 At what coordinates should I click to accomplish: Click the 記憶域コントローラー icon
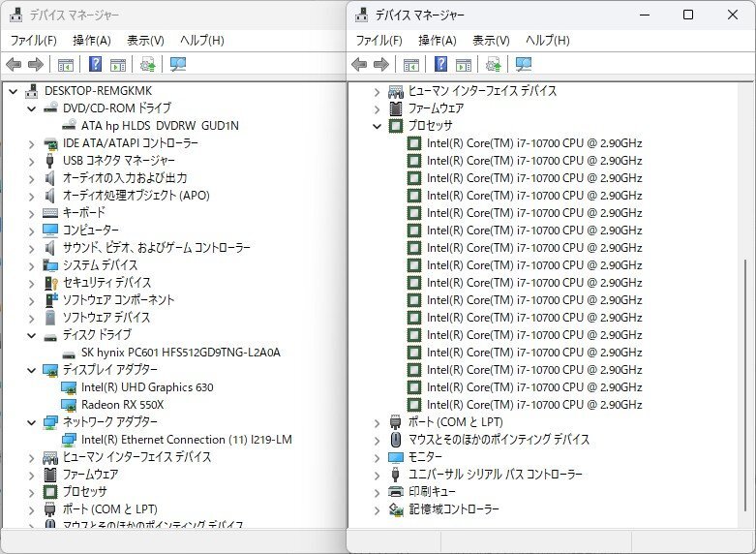tap(396, 509)
